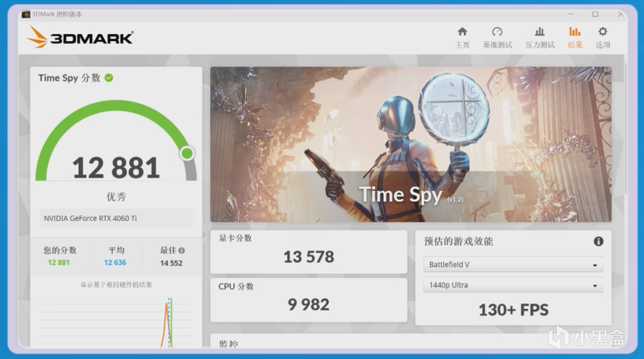
Task: Open the Battlefield V game dropdown
Action: (513, 265)
